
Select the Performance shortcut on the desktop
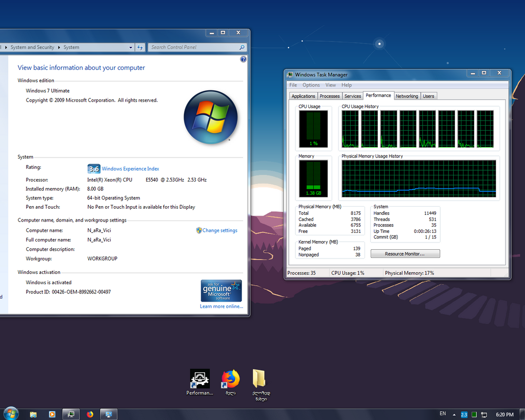[199, 382]
